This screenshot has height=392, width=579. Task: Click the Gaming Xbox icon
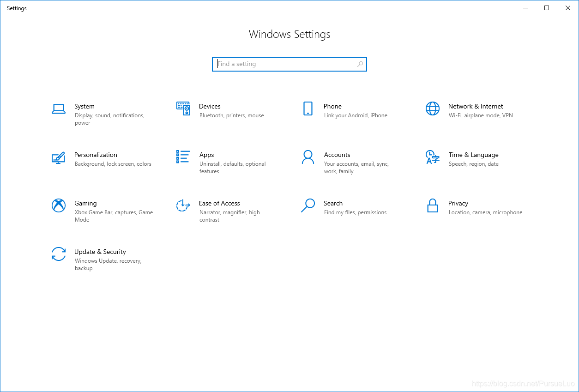[59, 205]
